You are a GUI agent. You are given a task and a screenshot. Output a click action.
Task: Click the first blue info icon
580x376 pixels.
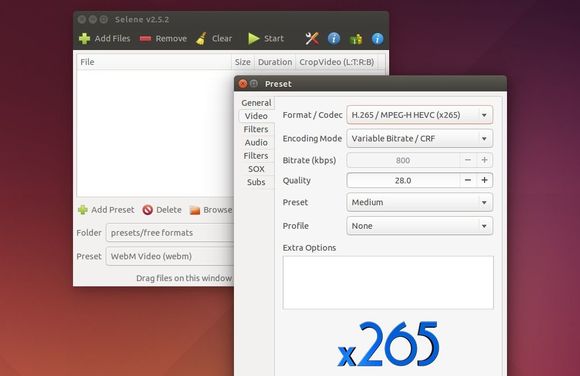[334, 38]
